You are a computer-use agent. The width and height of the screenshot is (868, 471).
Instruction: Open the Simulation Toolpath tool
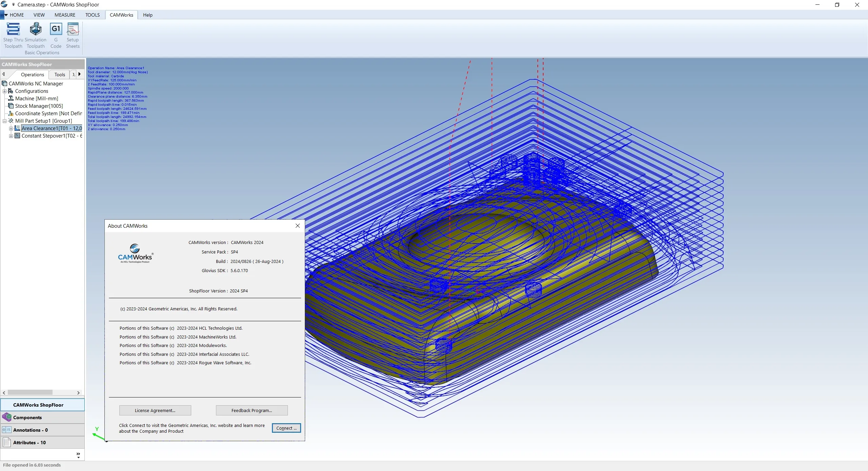point(36,29)
